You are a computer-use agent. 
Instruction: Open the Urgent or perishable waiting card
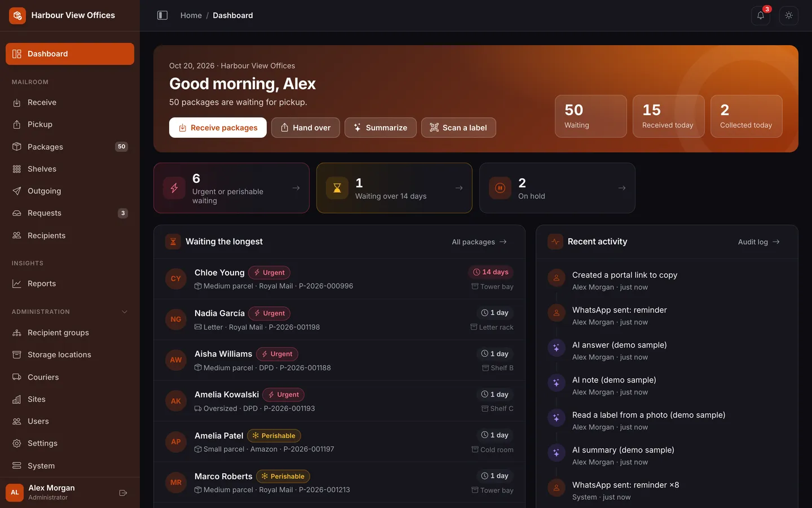coord(231,188)
